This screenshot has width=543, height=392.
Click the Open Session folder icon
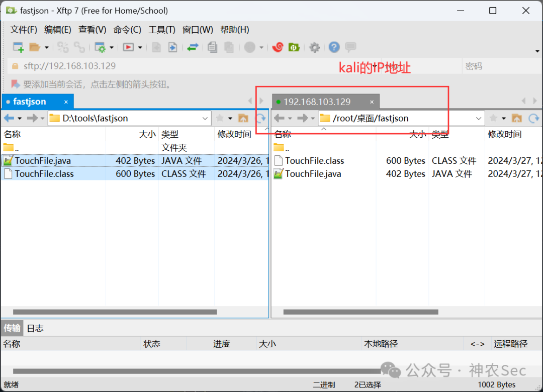(35, 47)
